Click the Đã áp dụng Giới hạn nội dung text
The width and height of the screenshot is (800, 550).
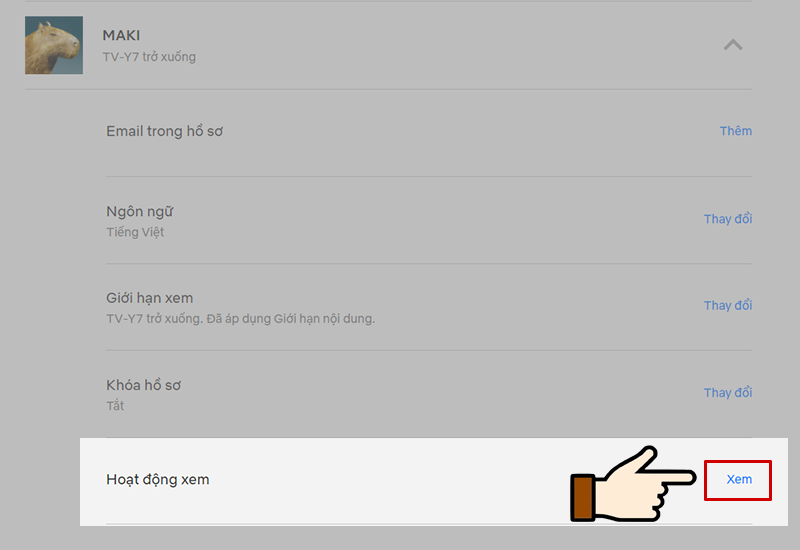pyautogui.click(x=290, y=319)
